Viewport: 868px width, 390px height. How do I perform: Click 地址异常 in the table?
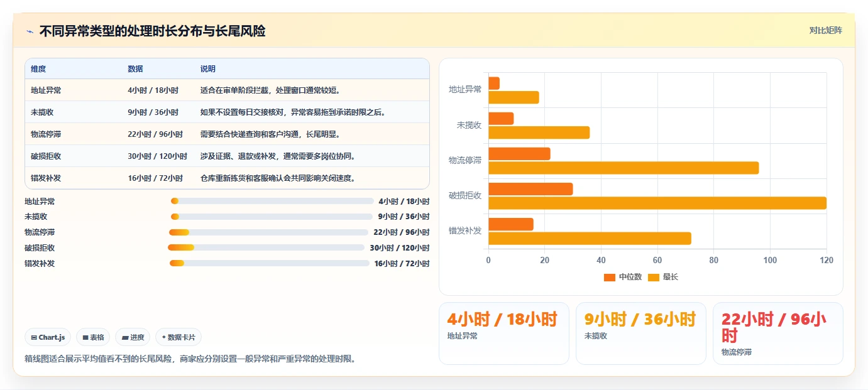46,90
